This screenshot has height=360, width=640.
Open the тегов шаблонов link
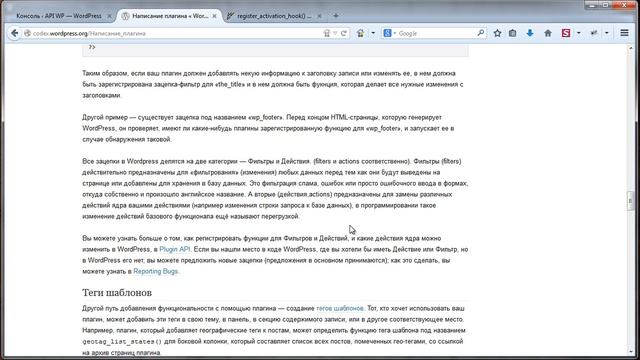pyautogui.click(x=340, y=308)
